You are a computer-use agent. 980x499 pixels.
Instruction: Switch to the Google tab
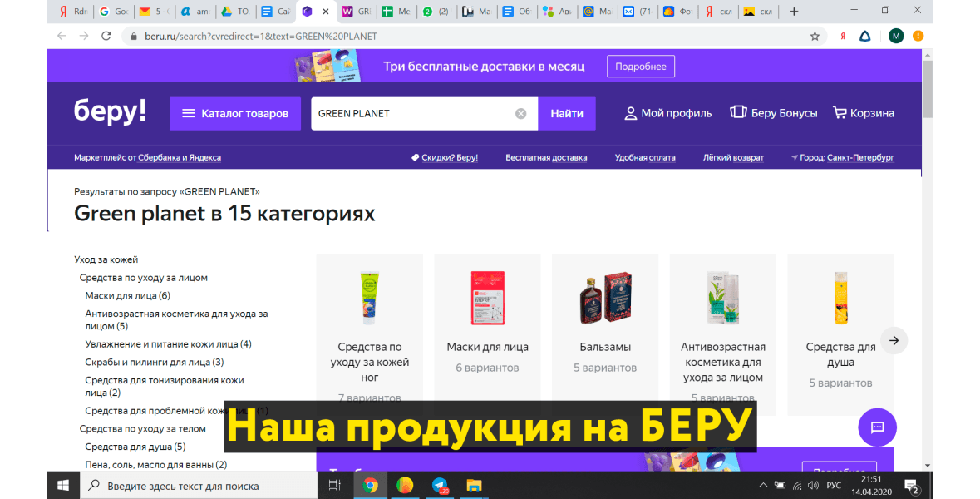tap(113, 12)
